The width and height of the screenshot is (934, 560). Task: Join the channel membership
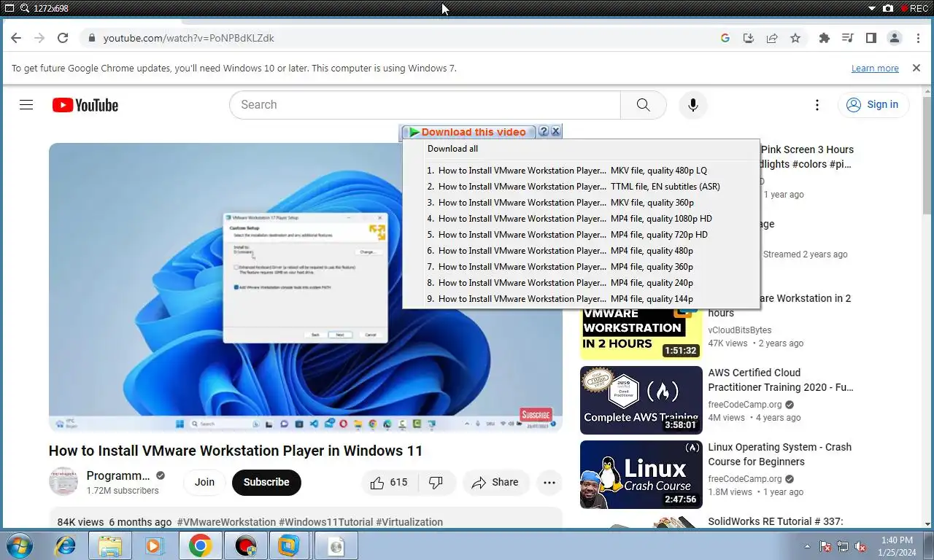[x=204, y=482]
